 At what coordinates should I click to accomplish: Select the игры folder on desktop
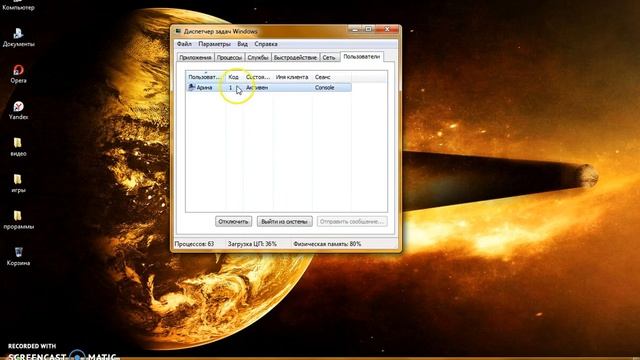coord(18,183)
